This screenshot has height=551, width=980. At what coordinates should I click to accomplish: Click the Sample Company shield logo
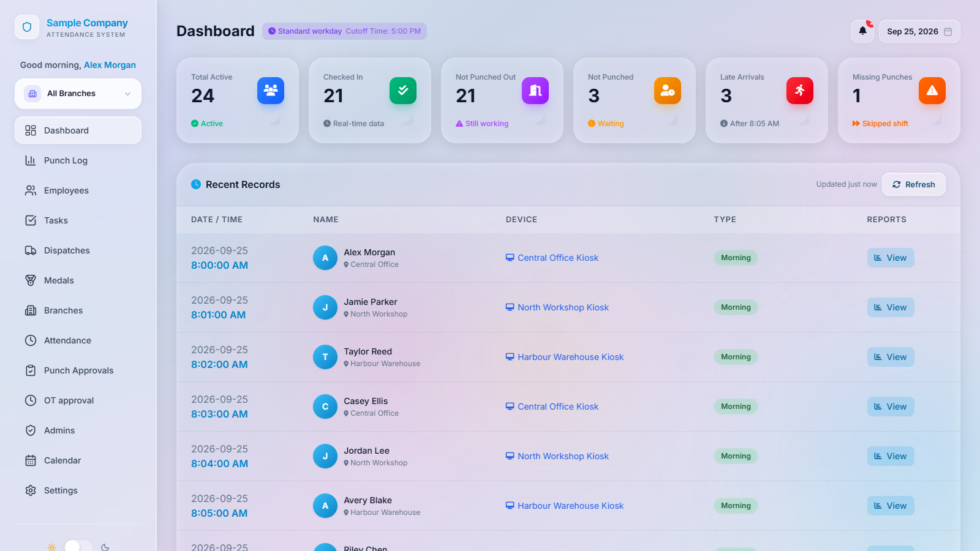coord(27,27)
